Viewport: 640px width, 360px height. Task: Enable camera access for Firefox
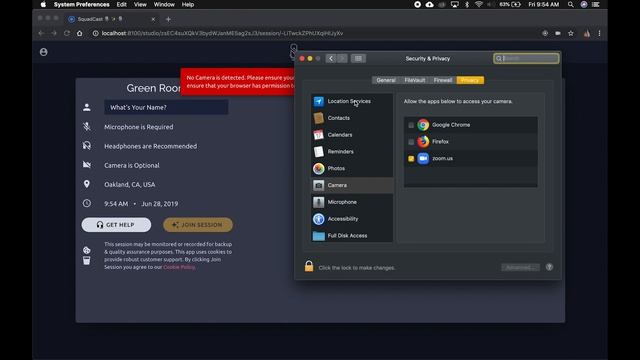click(x=411, y=142)
